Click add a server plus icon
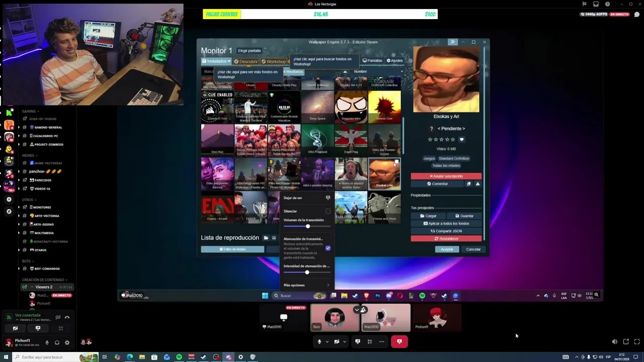 point(9,200)
